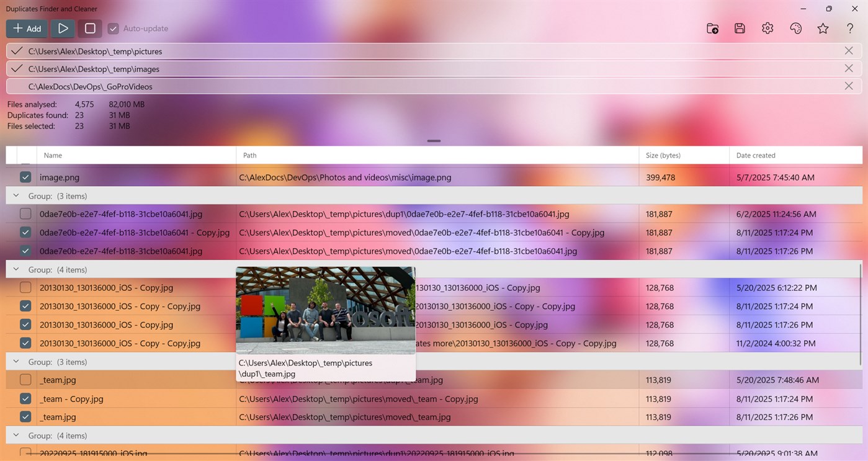
Task: Click the open-folder-with-arrow icon
Action: tap(712, 28)
